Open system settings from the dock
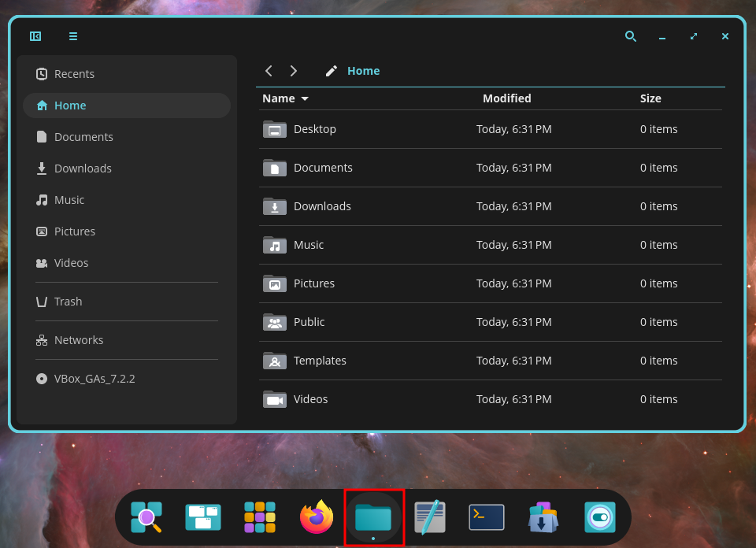Viewport: 756px width, 548px height. pos(599,517)
